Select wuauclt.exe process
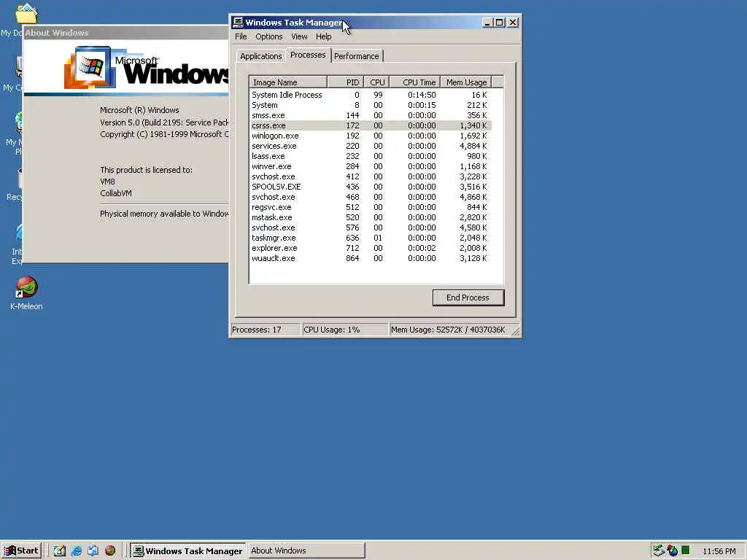747x560 pixels. (370, 259)
